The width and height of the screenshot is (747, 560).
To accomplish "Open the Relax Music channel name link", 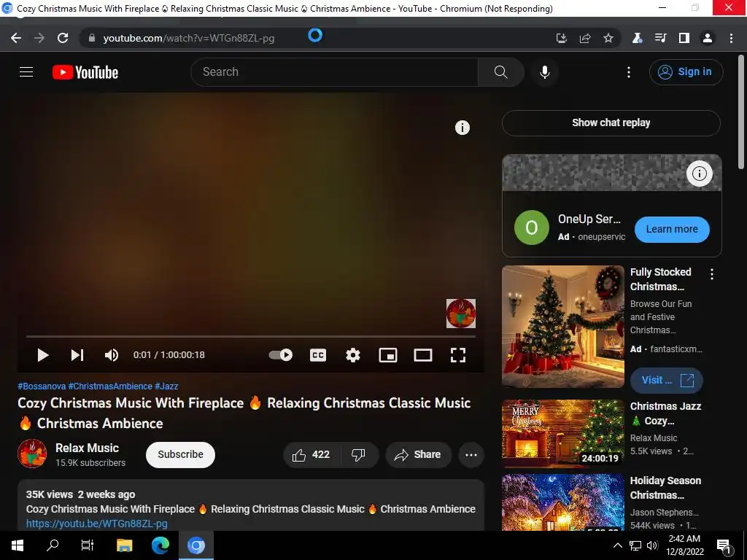I will [88, 448].
